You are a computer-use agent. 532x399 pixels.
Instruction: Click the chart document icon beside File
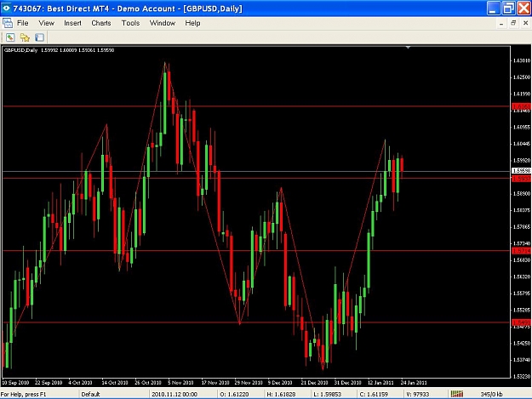pos(8,23)
